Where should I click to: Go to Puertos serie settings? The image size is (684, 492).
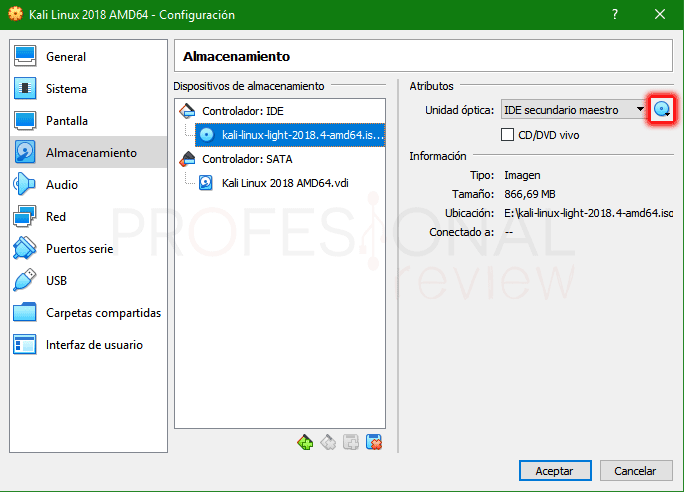pos(88,249)
